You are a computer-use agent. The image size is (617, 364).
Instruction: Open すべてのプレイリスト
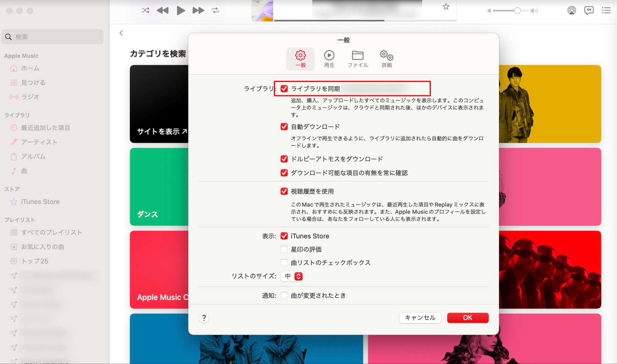pos(51,232)
